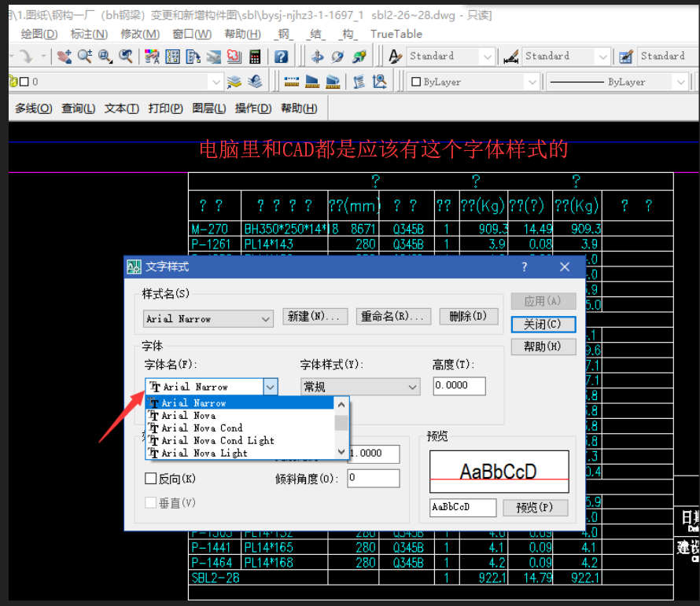The height and width of the screenshot is (606, 700).
Task: Open the 标注(N) menu
Action: (x=89, y=34)
